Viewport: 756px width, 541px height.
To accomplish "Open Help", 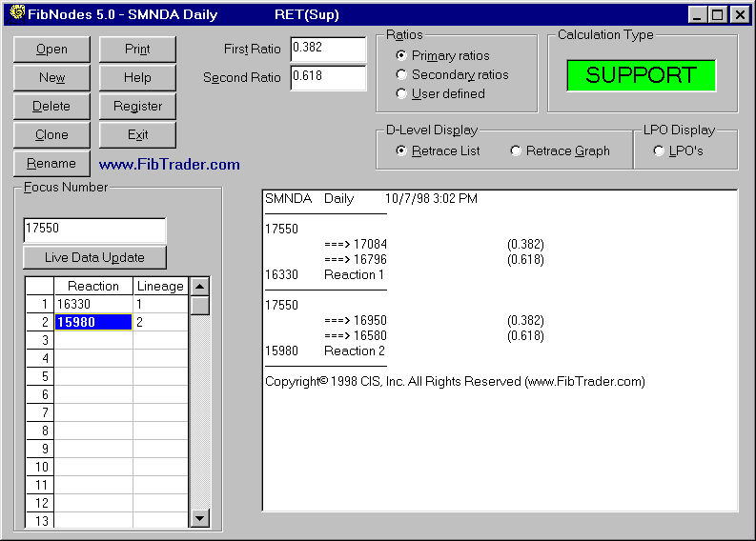I will pyautogui.click(x=137, y=77).
